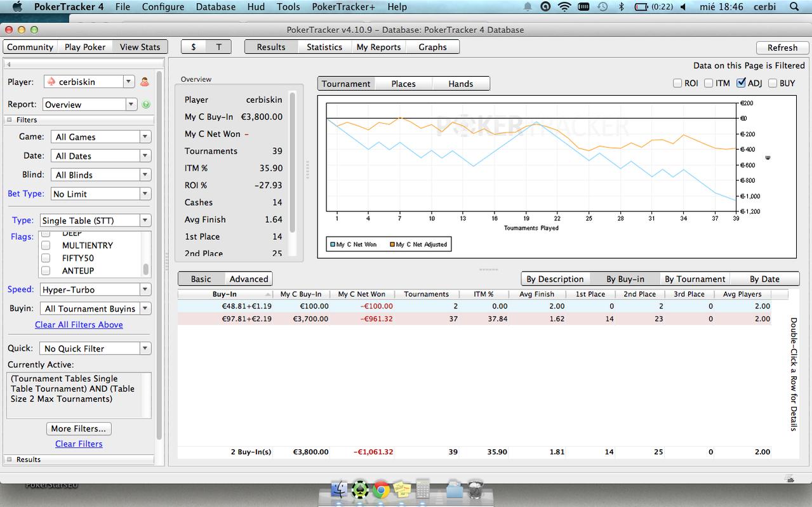Click the Flags list scrollbar
The image size is (812, 507).
coord(146,269)
